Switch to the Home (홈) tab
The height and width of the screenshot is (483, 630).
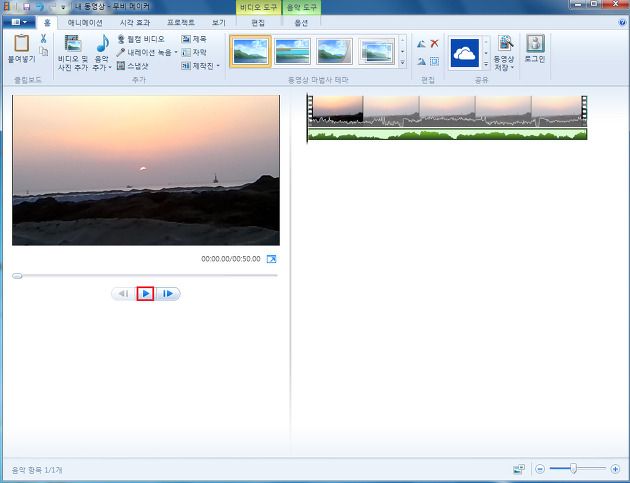pyautogui.click(x=47, y=23)
